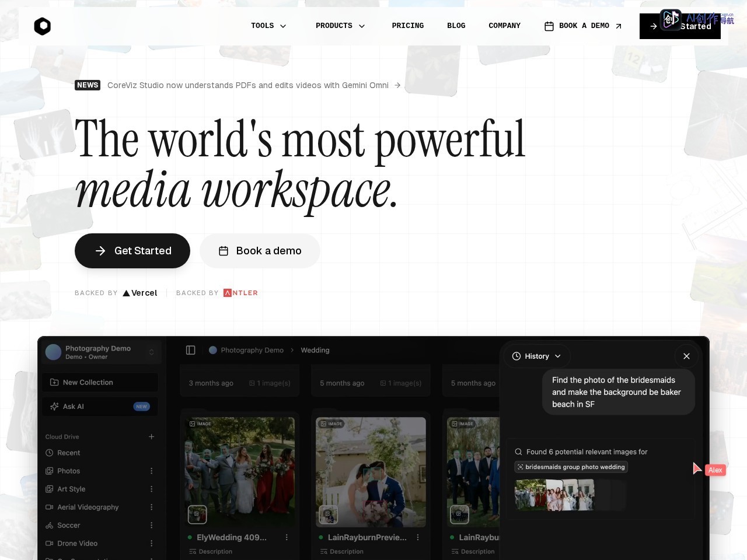This screenshot has width=747, height=560.
Task: Open the Tools dropdown menu
Action: point(268,26)
